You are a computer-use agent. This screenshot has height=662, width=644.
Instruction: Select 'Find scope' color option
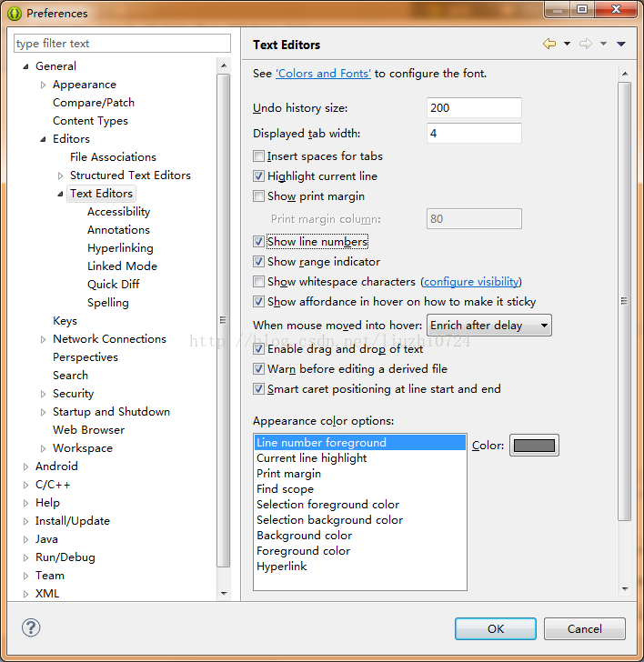pyautogui.click(x=360, y=489)
